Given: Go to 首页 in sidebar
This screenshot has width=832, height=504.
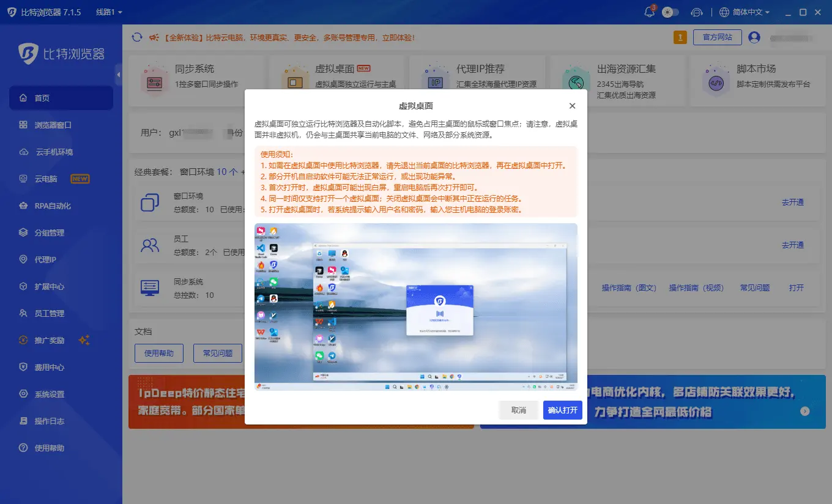Looking at the screenshot, I should [x=61, y=98].
